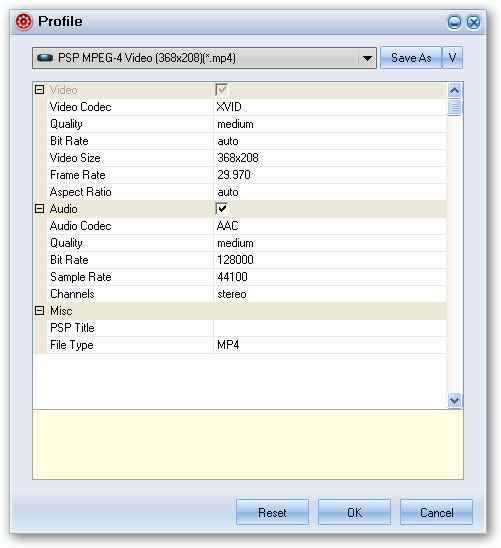The width and height of the screenshot is (501, 548).
Task: Click the Audio section header label
Action: point(63,209)
